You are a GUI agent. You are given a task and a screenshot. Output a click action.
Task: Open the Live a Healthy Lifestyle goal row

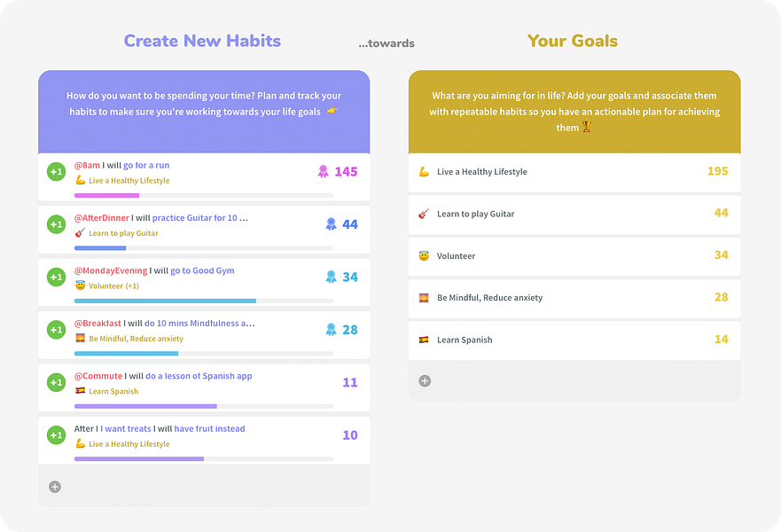(574, 172)
